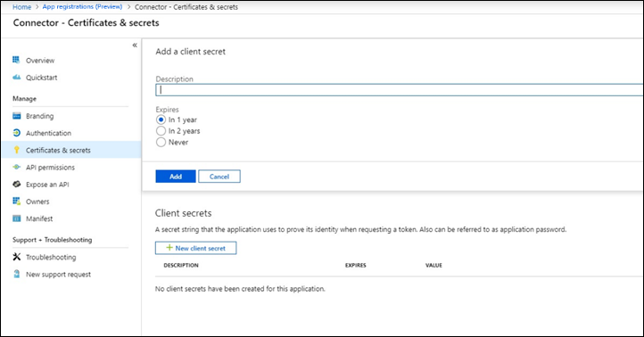Click the Troubleshooting wrench icon
644x337 pixels.
click(16, 257)
